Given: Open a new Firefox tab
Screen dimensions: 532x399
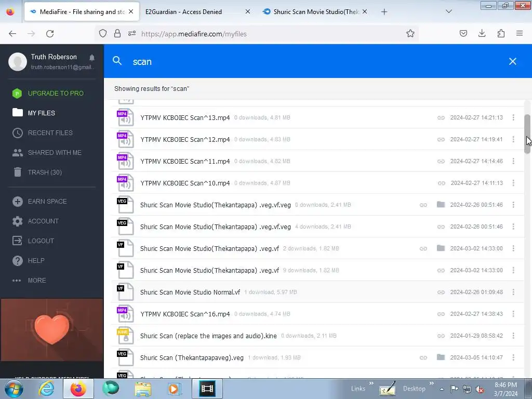Looking at the screenshot, I should [x=384, y=12].
